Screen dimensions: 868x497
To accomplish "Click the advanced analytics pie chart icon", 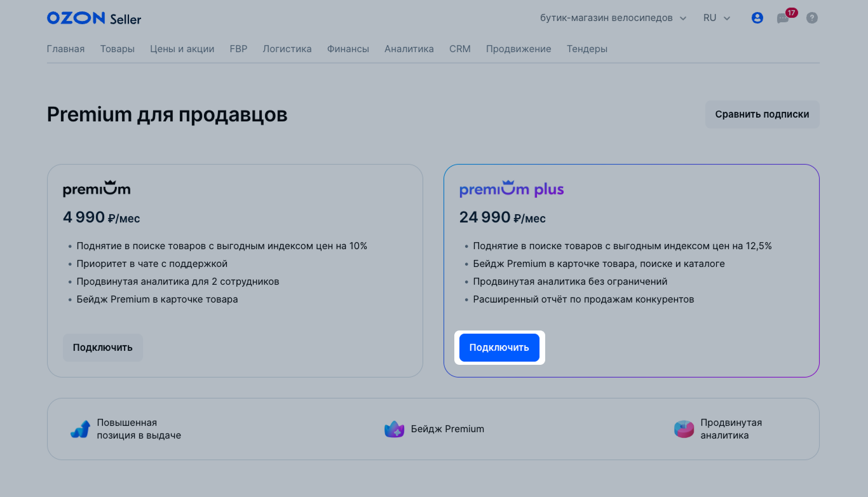I will point(684,429).
